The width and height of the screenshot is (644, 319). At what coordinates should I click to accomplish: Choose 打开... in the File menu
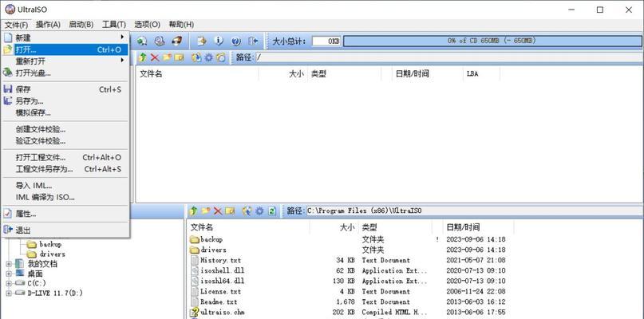coord(65,49)
